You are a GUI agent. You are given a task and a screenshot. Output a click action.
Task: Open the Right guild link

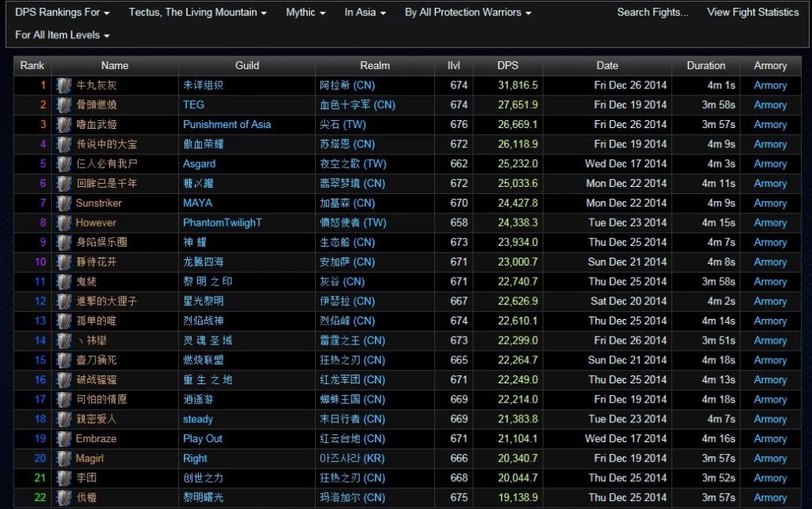click(x=195, y=459)
